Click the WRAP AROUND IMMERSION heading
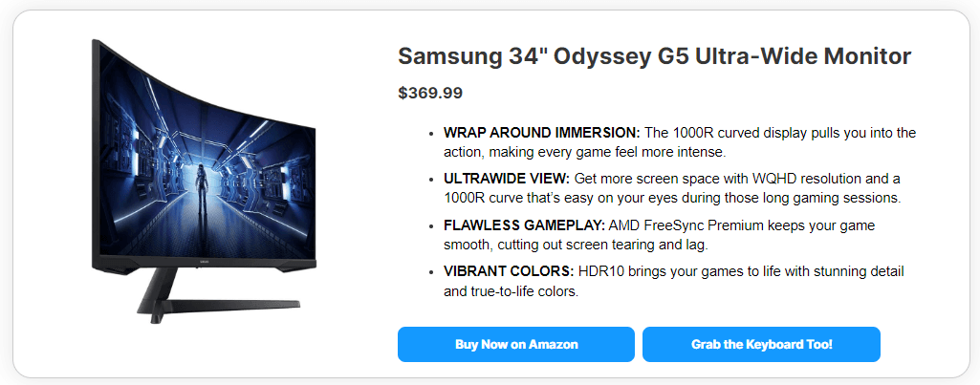The width and height of the screenshot is (980, 385). coord(541,133)
